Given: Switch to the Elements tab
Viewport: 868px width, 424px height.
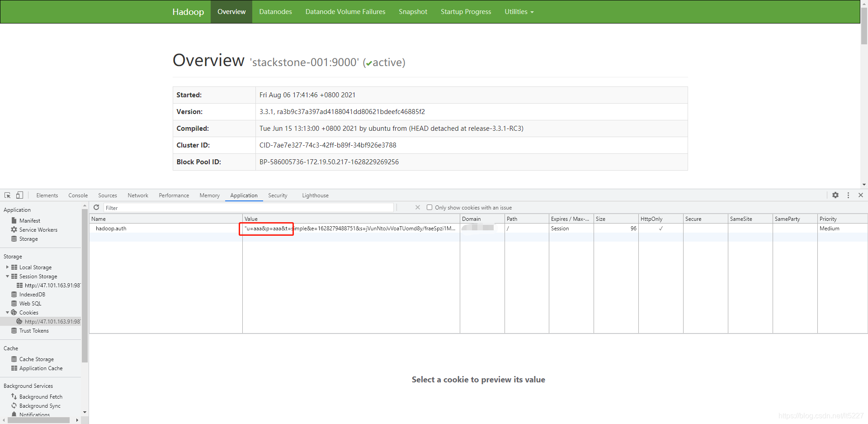Looking at the screenshot, I should (x=47, y=195).
